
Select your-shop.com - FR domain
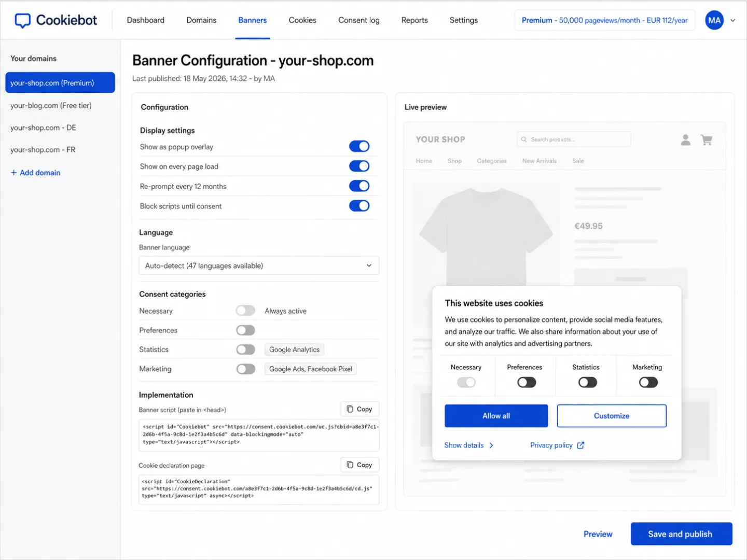pyautogui.click(x=43, y=150)
